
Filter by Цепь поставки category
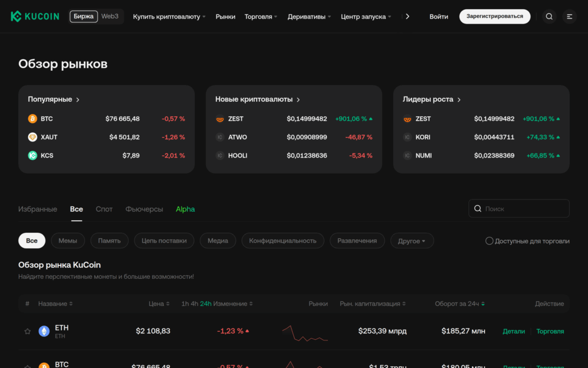pos(164,241)
